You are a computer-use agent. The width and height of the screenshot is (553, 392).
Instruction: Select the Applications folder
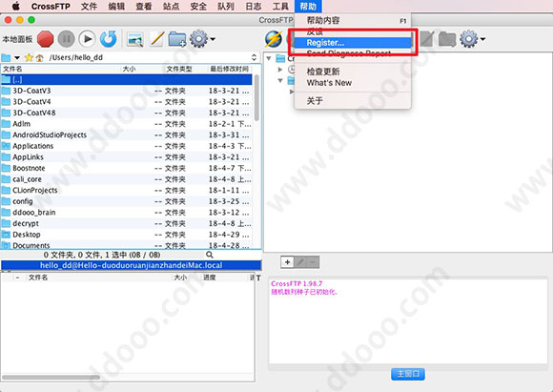pos(127,146)
